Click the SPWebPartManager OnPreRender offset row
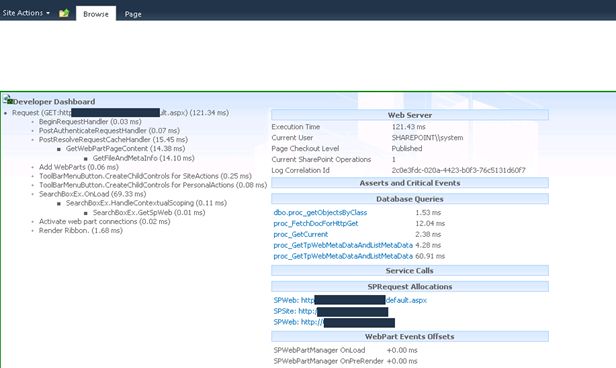616x368 pixels. (x=345, y=361)
